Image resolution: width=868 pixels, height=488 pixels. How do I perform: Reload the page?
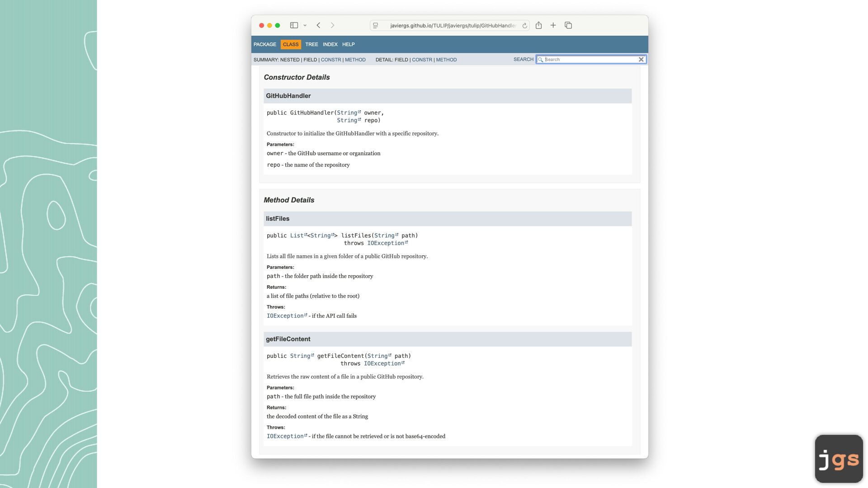pyautogui.click(x=524, y=26)
